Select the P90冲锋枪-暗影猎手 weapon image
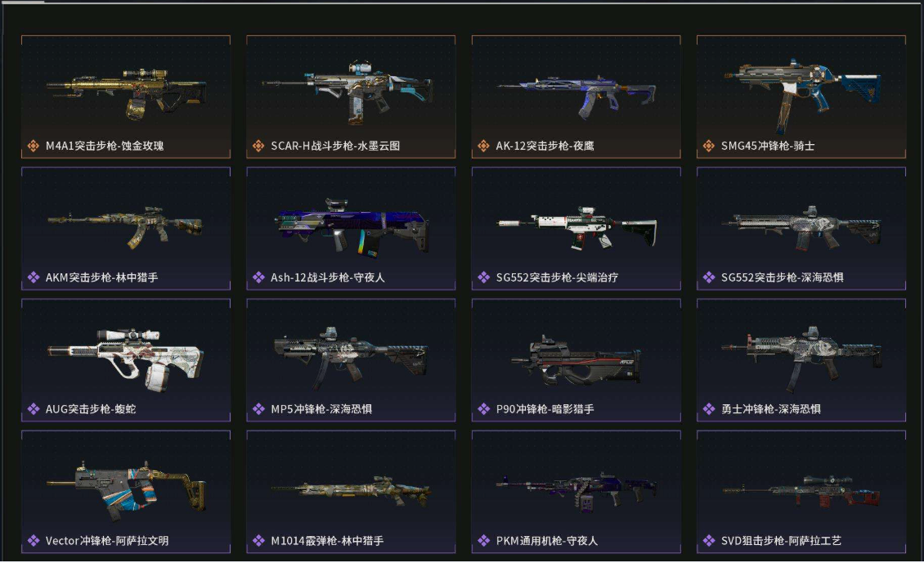Image resolution: width=924 pixels, height=563 pixels. 576,360
